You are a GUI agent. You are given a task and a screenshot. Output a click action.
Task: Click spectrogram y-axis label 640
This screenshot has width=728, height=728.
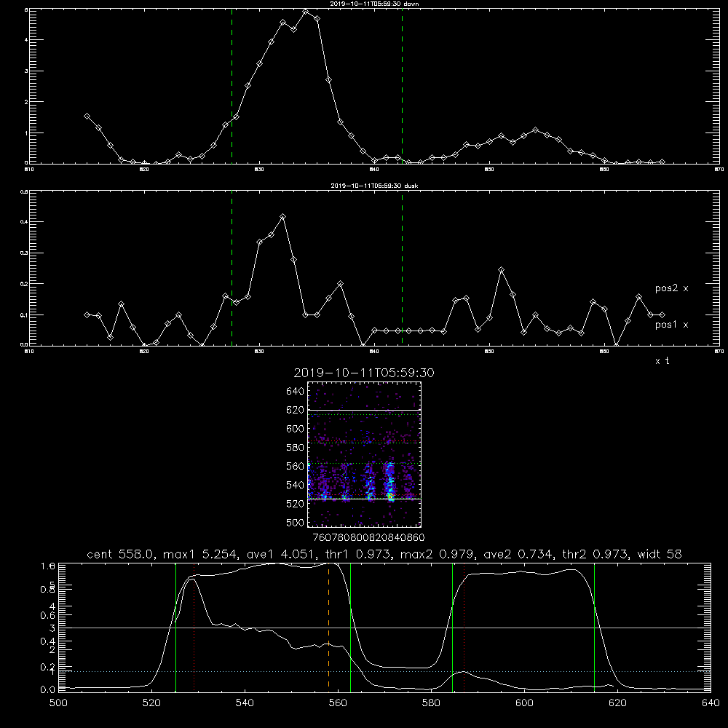[295, 392]
